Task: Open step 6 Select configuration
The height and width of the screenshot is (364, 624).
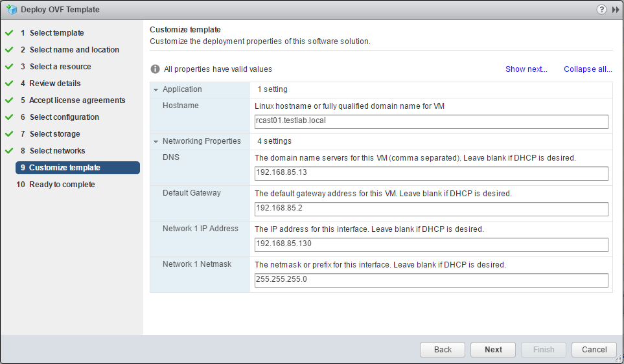Action: point(64,117)
